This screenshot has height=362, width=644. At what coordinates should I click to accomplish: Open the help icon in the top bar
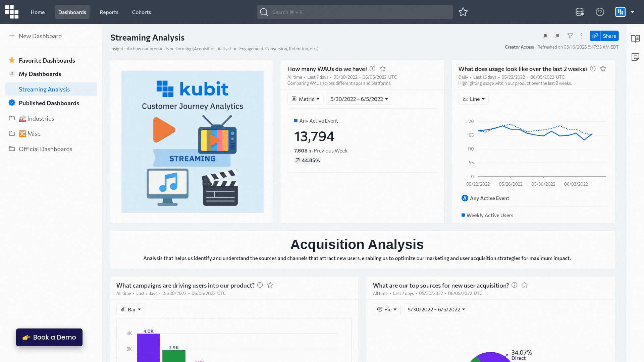pyautogui.click(x=600, y=12)
